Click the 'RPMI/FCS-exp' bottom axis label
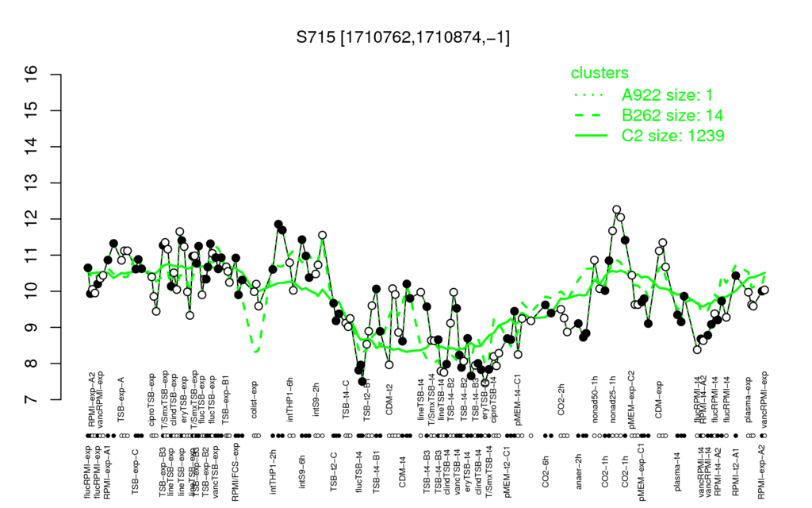 click(235, 472)
